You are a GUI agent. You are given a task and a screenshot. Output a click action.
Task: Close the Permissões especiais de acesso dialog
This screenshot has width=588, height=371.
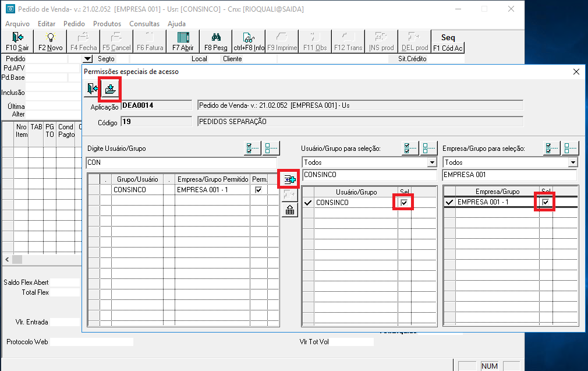576,72
